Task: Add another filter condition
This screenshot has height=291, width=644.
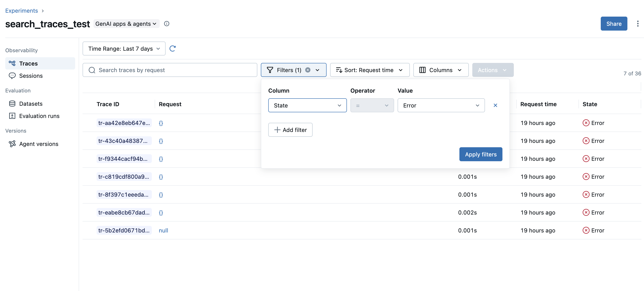Action: point(290,130)
